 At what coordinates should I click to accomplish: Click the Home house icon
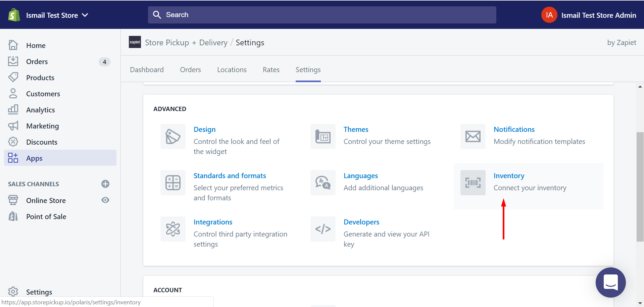[x=13, y=45]
